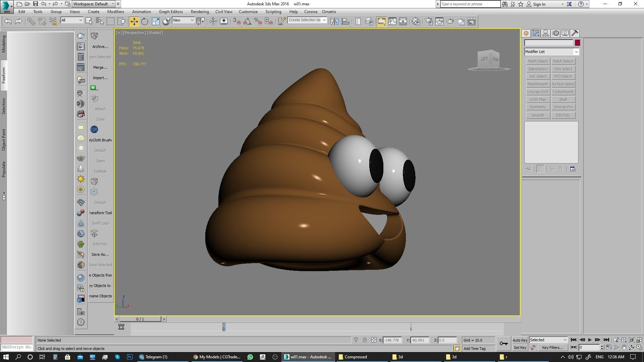Toggle the Selection Lock padlock
Image resolution: width=644 pixels, height=362 pixels.
[x=365, y=340]
